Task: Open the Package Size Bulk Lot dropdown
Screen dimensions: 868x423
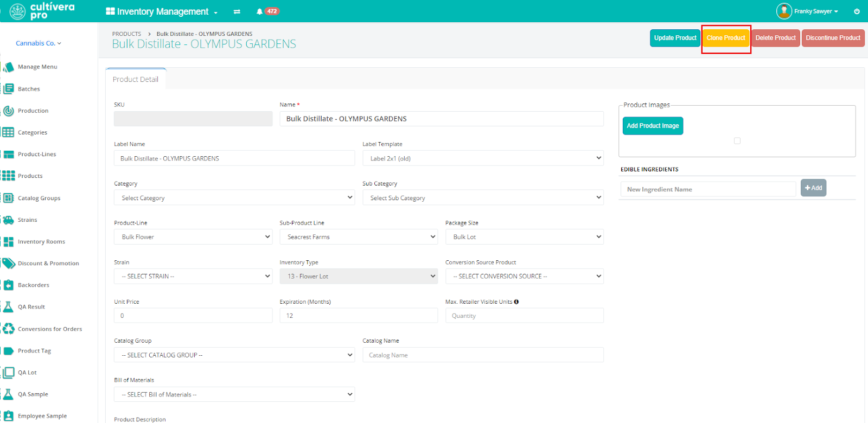Action: click(525, 237)
